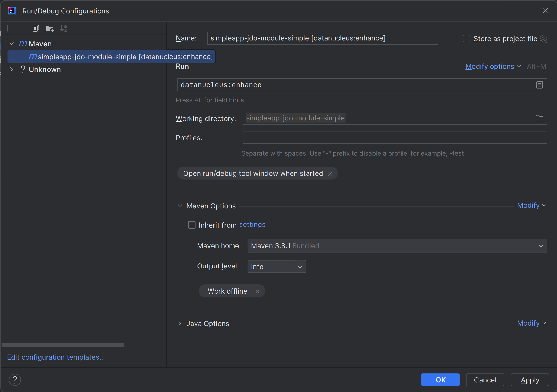Toggle Inherit from settings checkbox
This screenshot has height=392, width=557.
192,225
